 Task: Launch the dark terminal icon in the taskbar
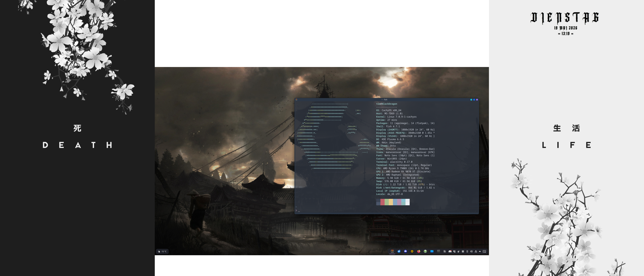point(439,251)
